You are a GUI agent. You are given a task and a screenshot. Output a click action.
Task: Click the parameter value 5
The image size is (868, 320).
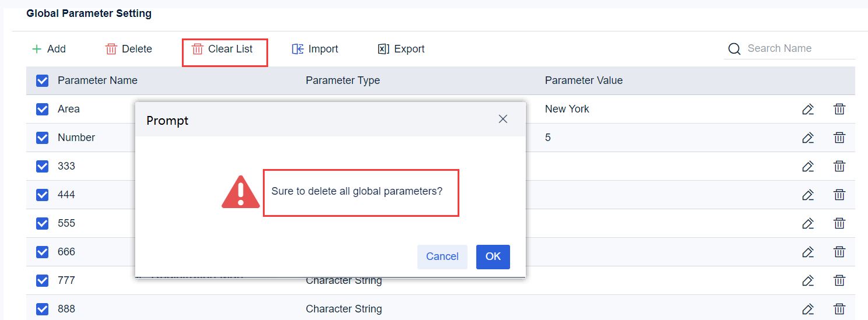[x=548, y=138]
